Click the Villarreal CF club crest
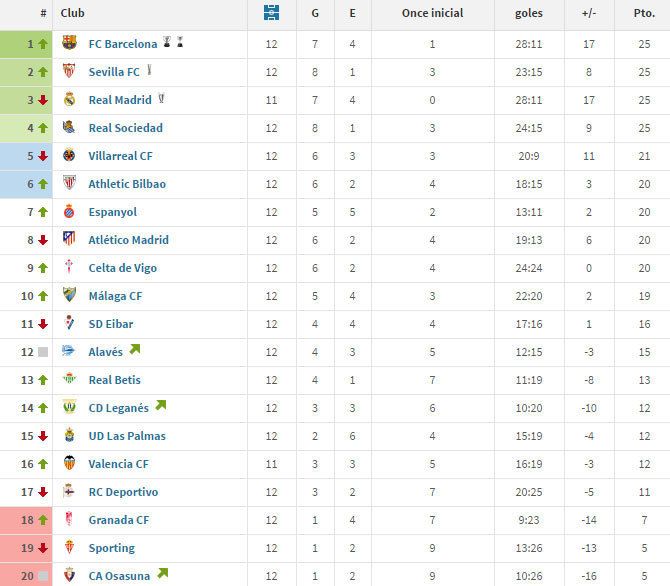This screenshot has width=670, height=586. click(69, 156)
